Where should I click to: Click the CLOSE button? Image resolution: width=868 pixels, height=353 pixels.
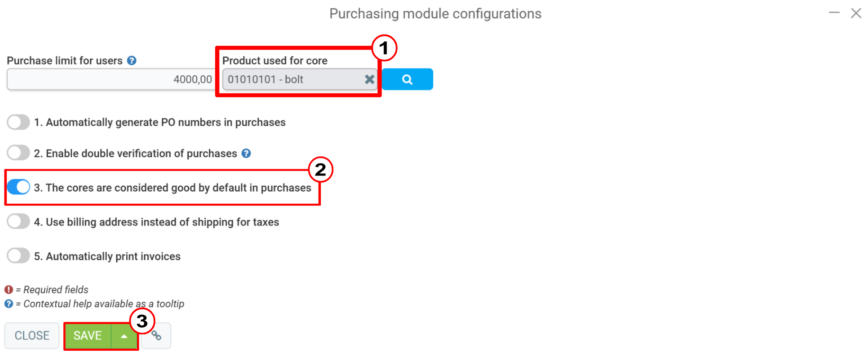point(31,336)
